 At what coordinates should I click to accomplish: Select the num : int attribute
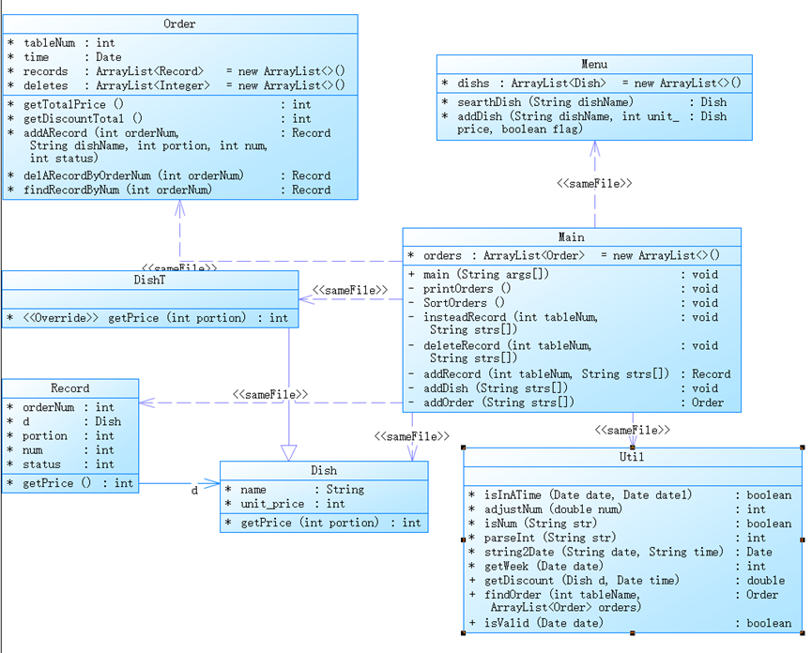[x=60, y=449]
